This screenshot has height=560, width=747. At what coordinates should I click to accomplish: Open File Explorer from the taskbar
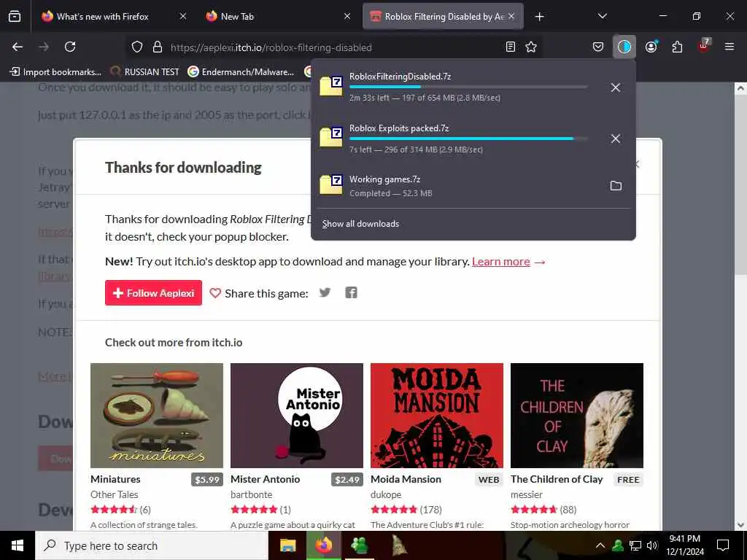287,545
